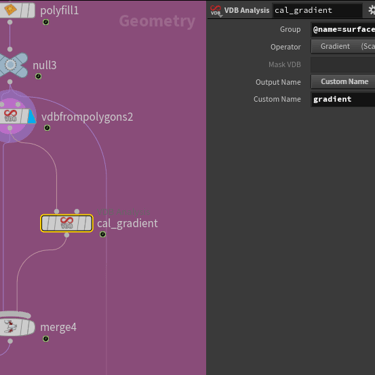Viewport: 375px width, 375px height.
Task: Select the null3 node icon
Action: [12, 65]
